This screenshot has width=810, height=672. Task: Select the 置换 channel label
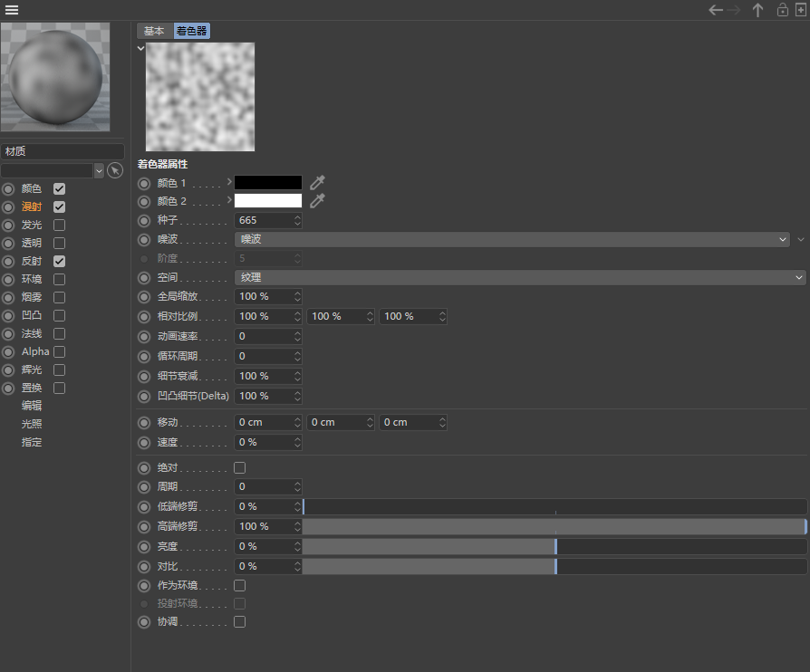(x=32, y=388)
